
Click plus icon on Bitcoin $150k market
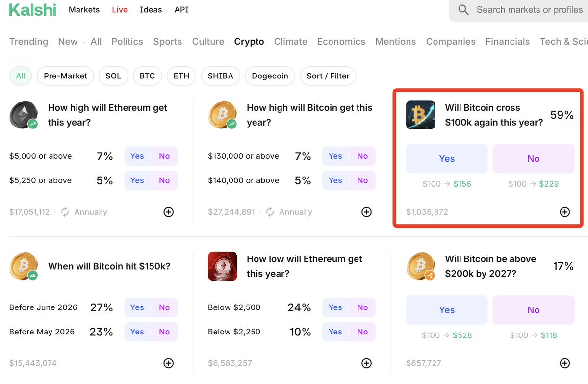click(x=168, y=363)
